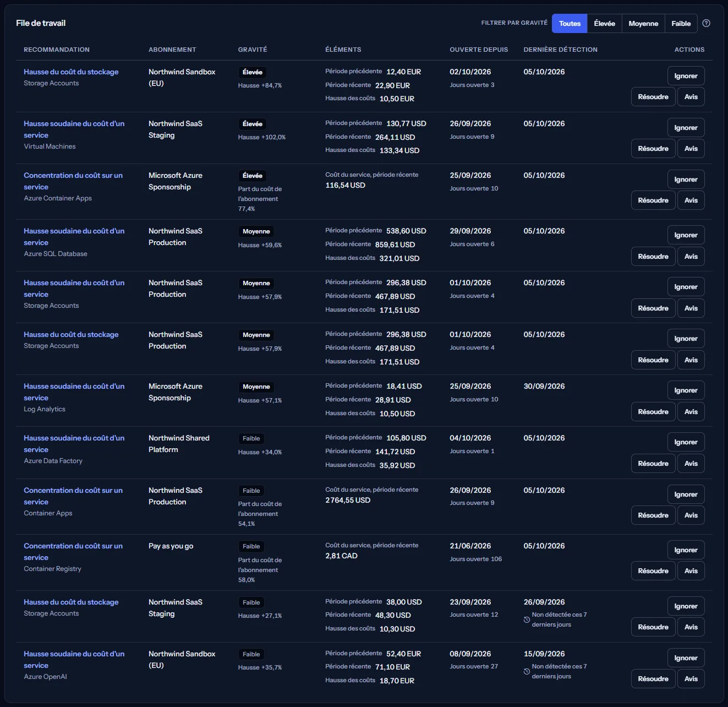728x707 pixels.
Task: Click Ignorer on the Azure OpenAI row
Action: tap(686, 658)
